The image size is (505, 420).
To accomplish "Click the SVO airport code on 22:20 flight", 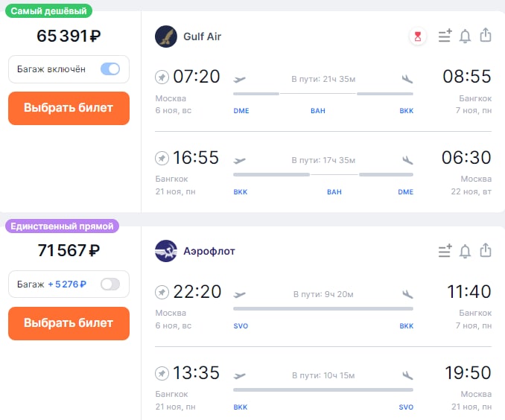I will pyautogui.click(x=241, y=326).
